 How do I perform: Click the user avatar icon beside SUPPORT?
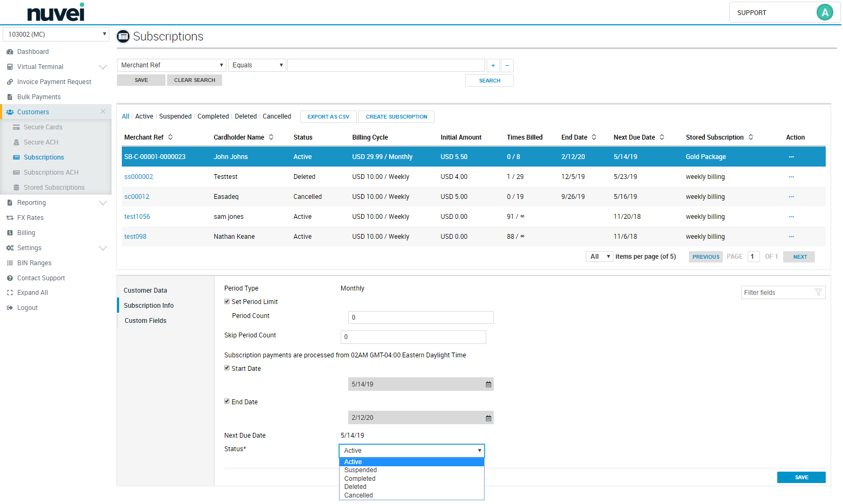pos(824,12)
